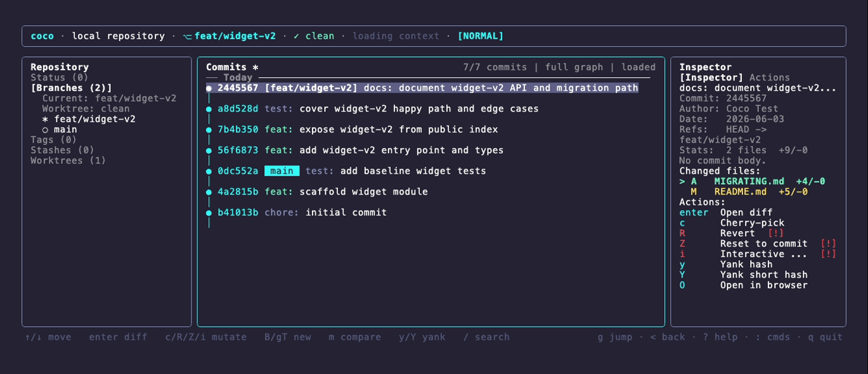Click Yank short hash action
The image size is (868, 374).
[x=743, y=274]
